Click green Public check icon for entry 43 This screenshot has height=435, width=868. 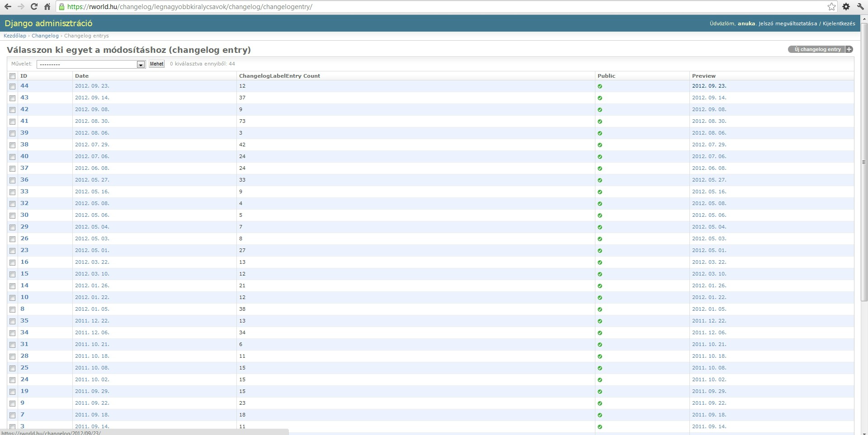coord(600,98)
